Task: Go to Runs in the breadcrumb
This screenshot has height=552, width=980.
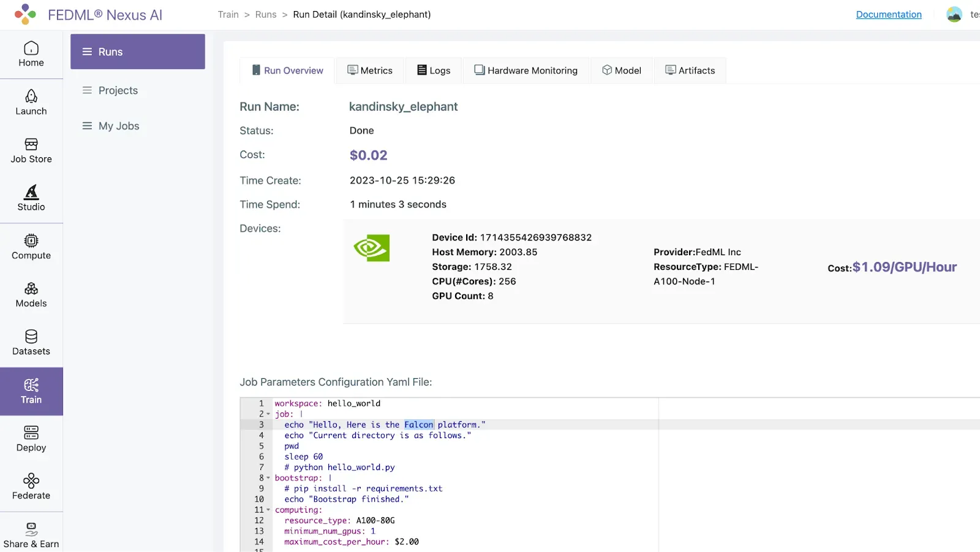Action: click(x=266, y=15)
